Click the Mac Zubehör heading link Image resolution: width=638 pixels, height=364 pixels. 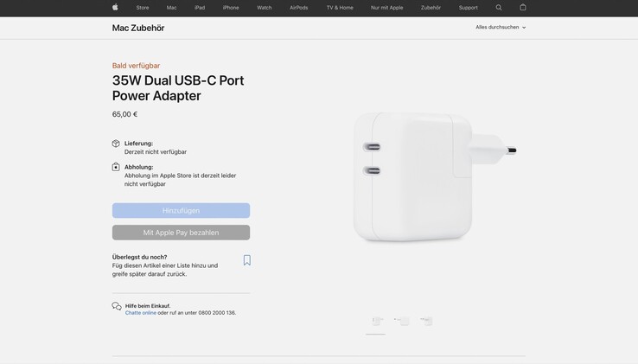(138, 28)
